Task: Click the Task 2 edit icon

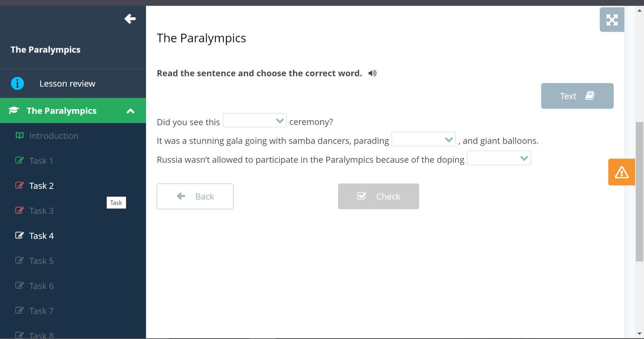Action: pos(20,185)
